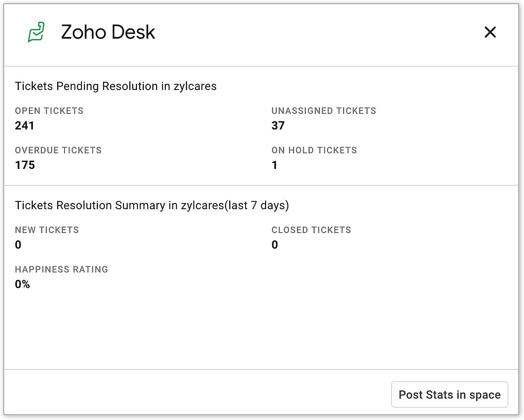Click the Closed Tickets label
Image resolution: width=524 pixels, height=420 pixels.
(x=311, y=230)
